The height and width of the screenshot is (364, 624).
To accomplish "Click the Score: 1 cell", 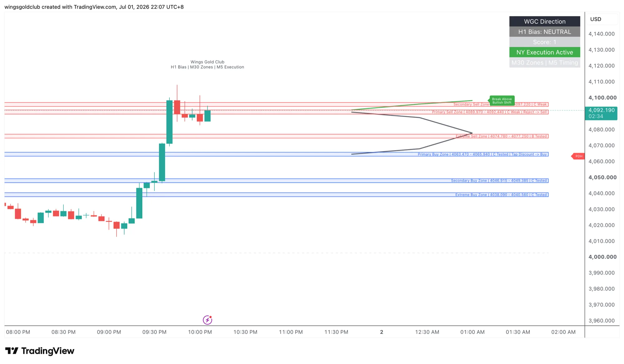I will pyautogui.click(x=545, y=42).
